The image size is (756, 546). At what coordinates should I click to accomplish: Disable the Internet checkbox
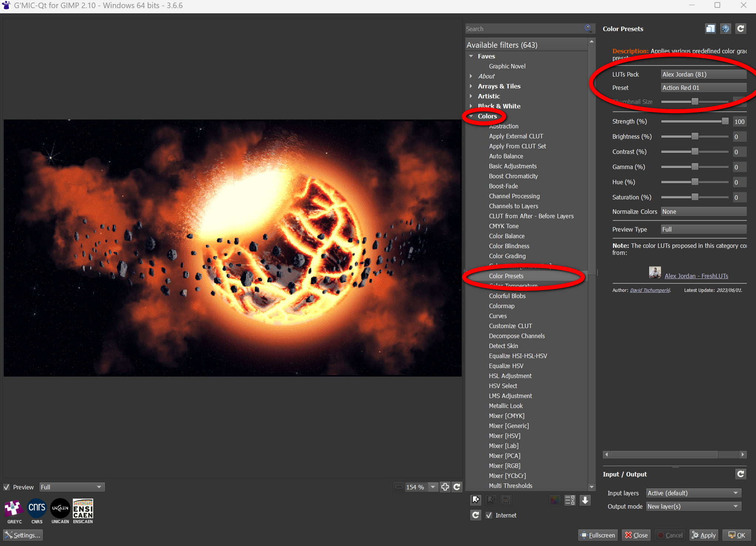489,515
